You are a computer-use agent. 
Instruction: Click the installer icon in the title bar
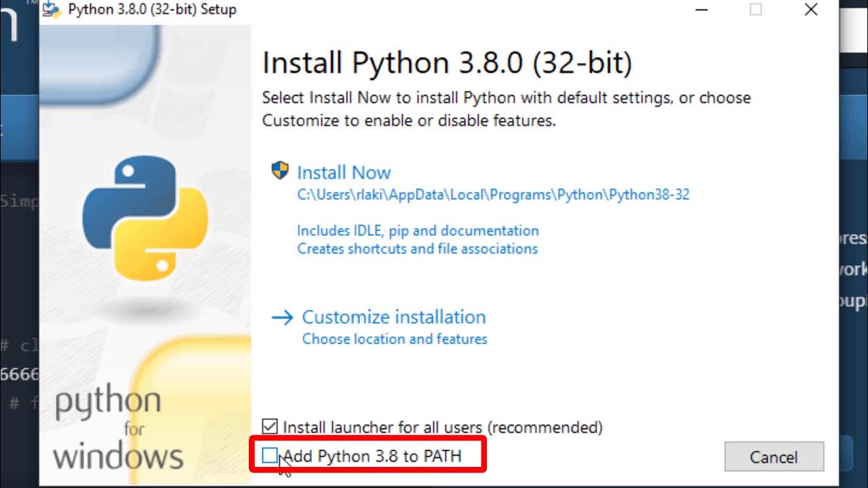52,9
